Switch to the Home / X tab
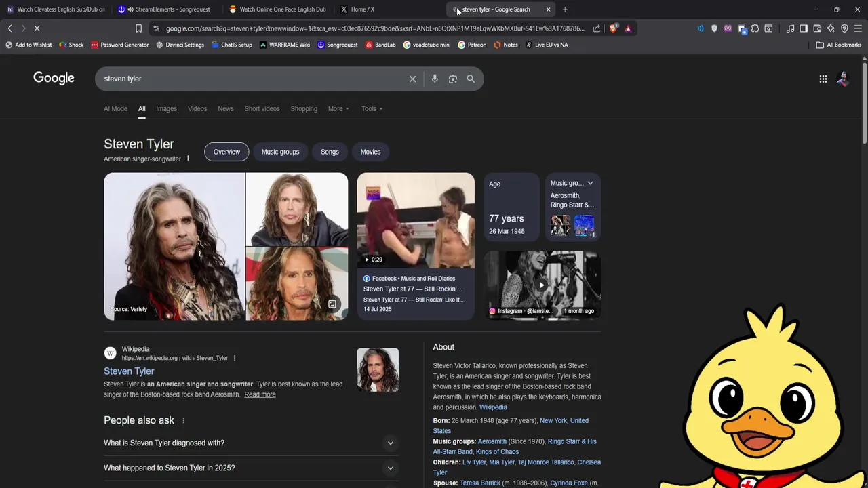 pyautogui.click(x=389, y=9)
